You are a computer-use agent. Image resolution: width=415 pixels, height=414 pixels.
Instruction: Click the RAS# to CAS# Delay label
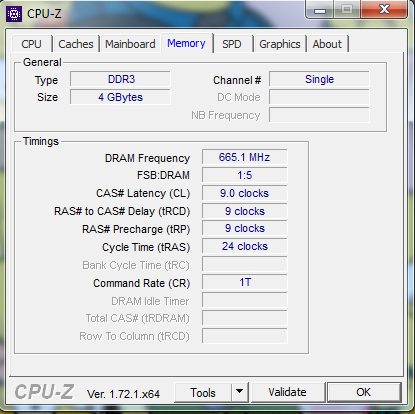point(122,211)
